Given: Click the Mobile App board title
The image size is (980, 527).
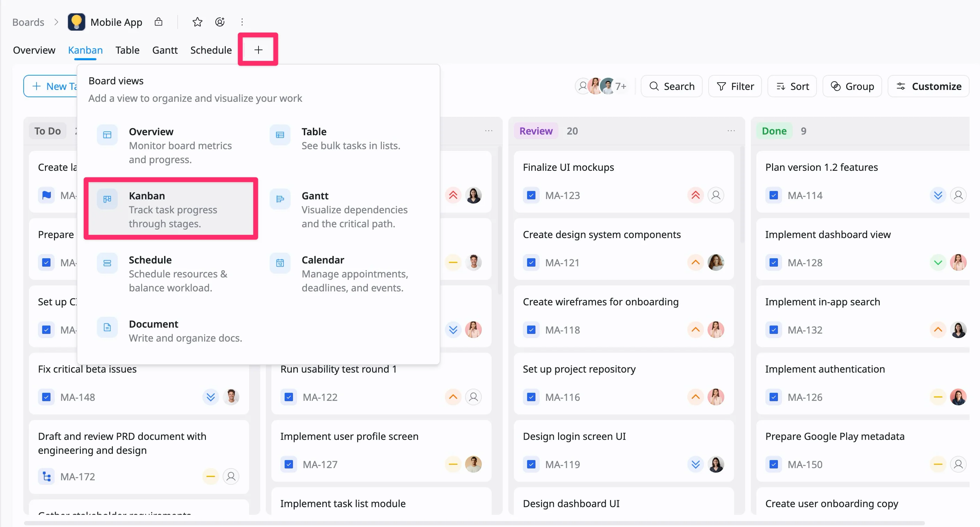Looking at the screenshot, I should [x=116, y=22].
